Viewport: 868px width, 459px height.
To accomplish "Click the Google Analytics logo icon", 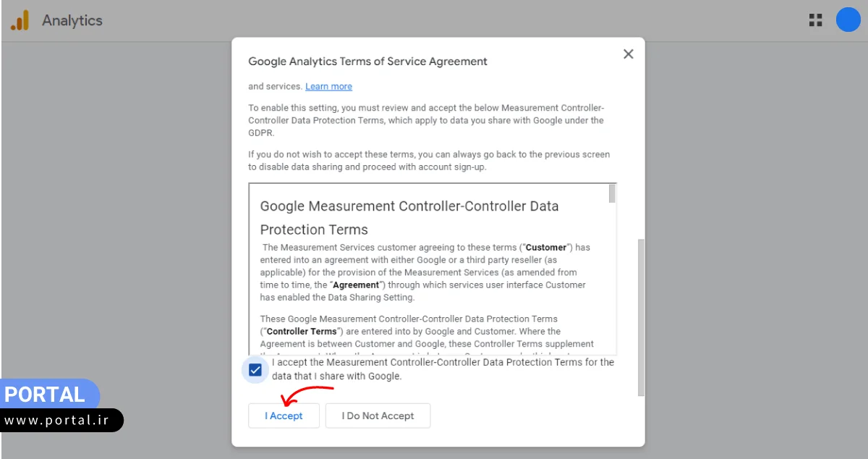I will click(20, 20).
